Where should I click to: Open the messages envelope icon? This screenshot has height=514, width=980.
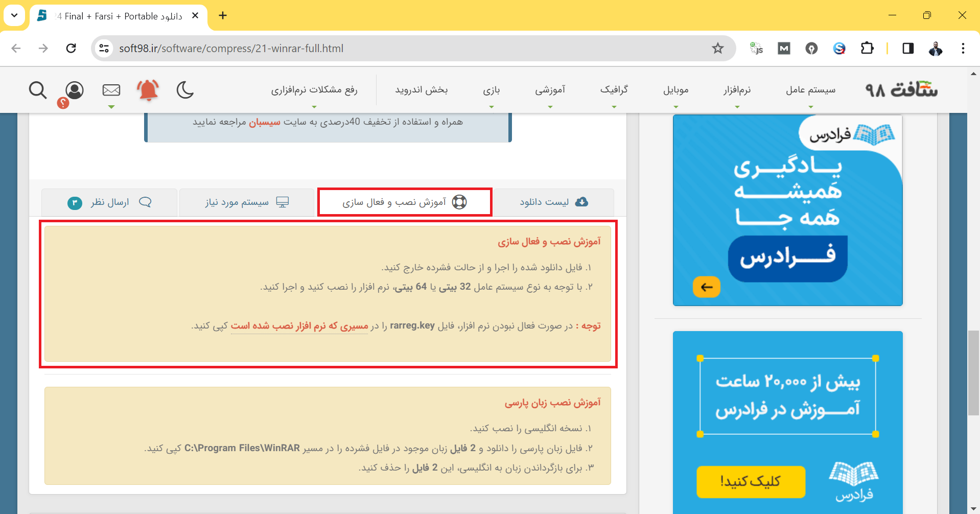pos(111,90)
